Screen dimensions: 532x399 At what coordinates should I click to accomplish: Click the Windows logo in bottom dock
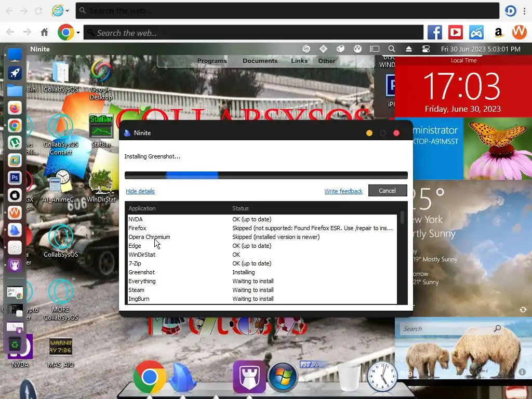(282, 377)
